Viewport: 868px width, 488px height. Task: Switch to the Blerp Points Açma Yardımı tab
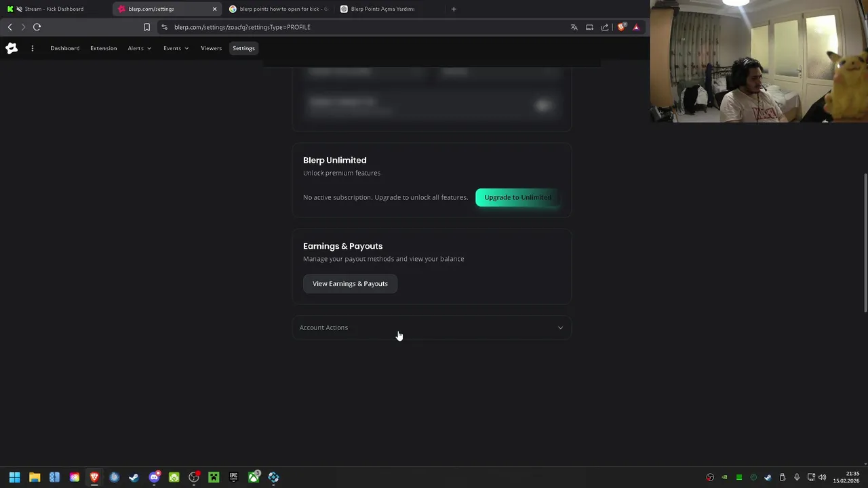tap(389, 9)
